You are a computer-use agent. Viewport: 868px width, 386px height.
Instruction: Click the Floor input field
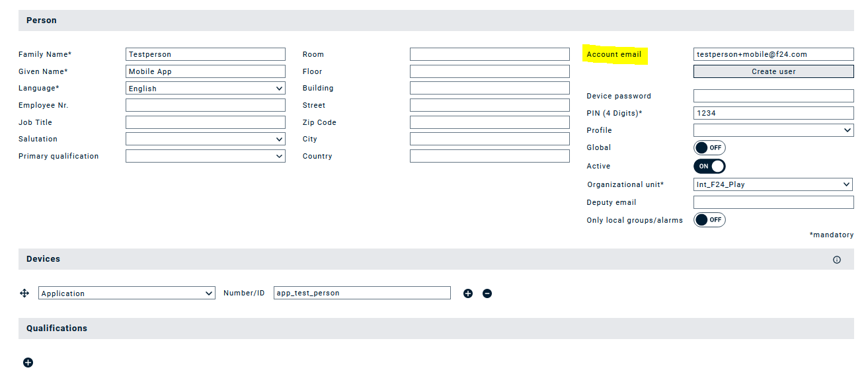click(x=490, y=71)
